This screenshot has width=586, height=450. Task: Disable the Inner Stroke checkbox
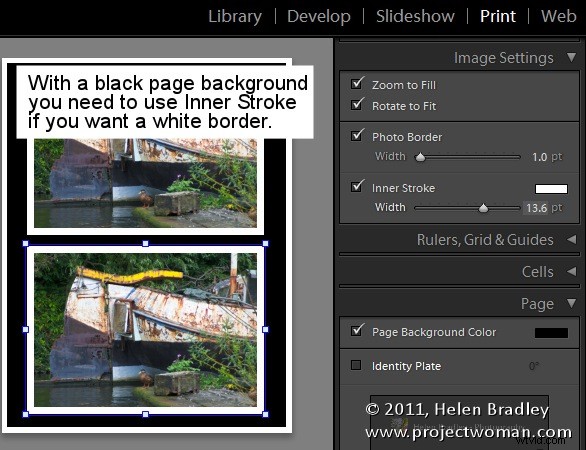357,186
